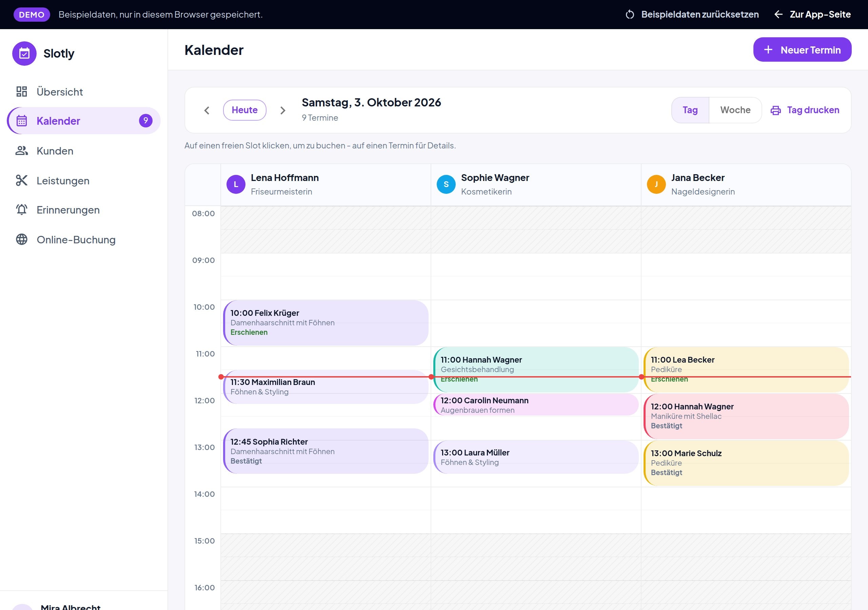This screenshot has height=610, width=868.
Task: Click the Übersicht dashboard icon
Action: (22, 91)
